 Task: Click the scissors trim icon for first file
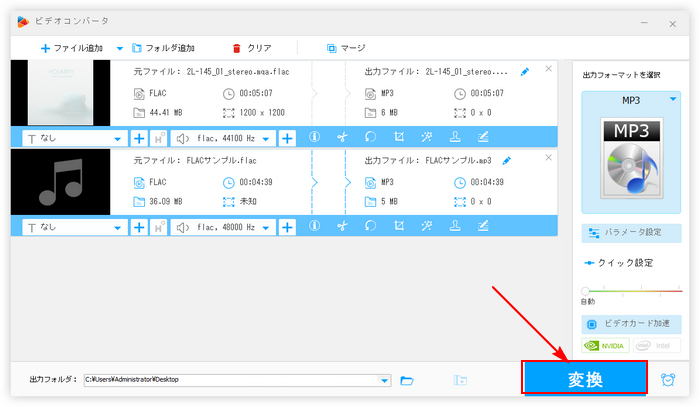click(342, 138)
